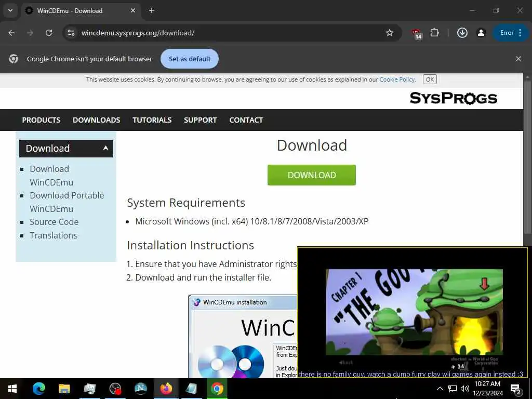The width and height of the screenshot is (532, 399).
Task: Set Chrome as default browser
Action: (190, 59)
